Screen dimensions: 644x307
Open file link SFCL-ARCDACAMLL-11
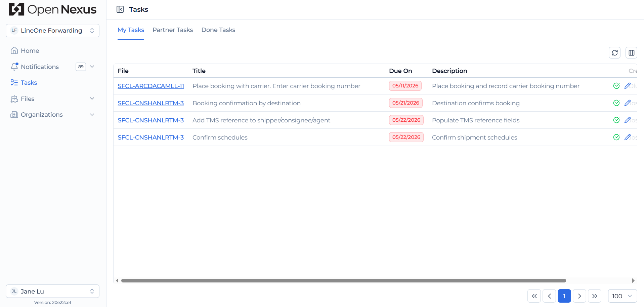tap(151, 86)
